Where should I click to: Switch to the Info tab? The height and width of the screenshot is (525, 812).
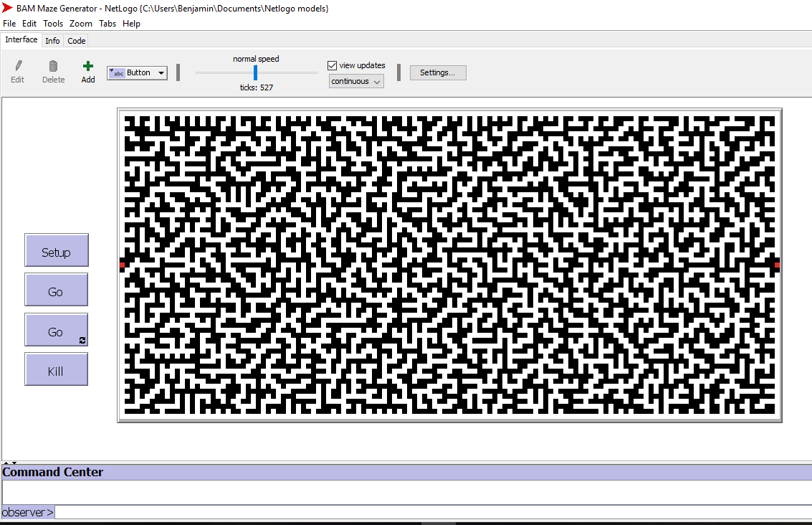tap(52, 40)
